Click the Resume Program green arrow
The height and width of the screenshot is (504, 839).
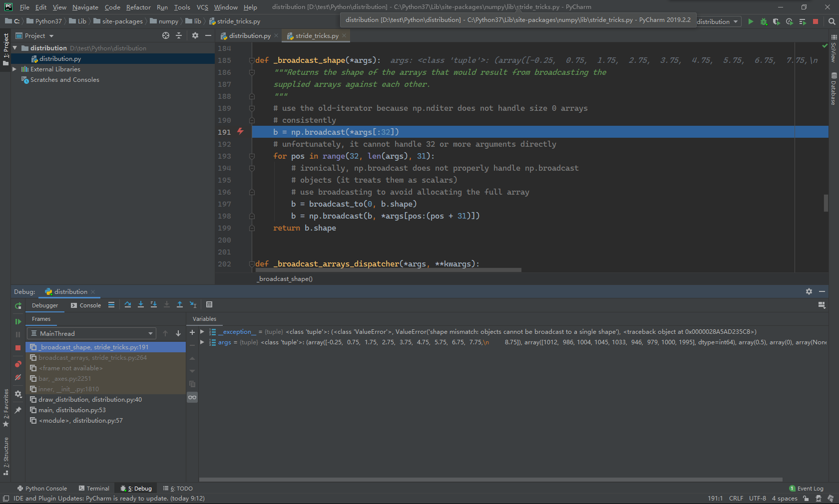click(x=18, y=321)
